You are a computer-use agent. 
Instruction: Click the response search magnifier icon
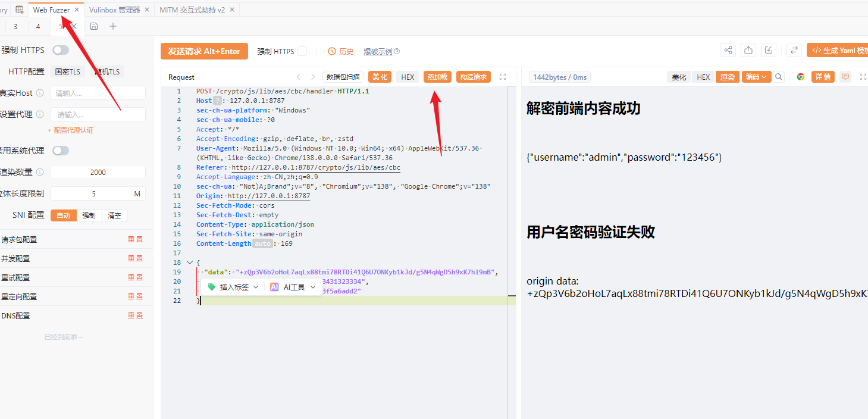pos(779,77)
